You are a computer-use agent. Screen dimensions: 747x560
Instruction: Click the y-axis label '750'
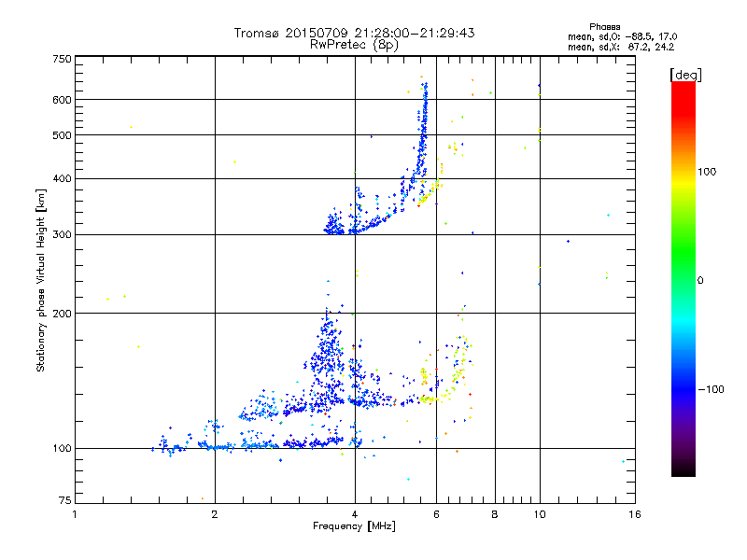tap(63, 59)
